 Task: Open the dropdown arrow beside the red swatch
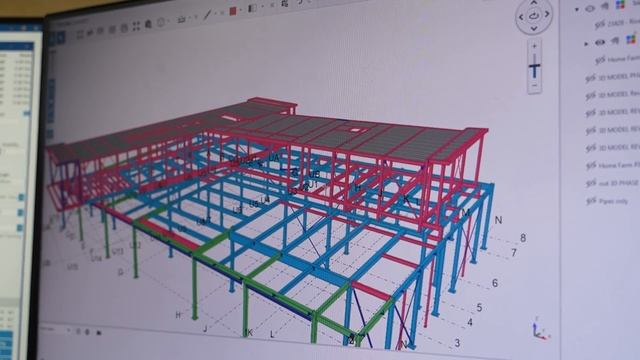241,10
